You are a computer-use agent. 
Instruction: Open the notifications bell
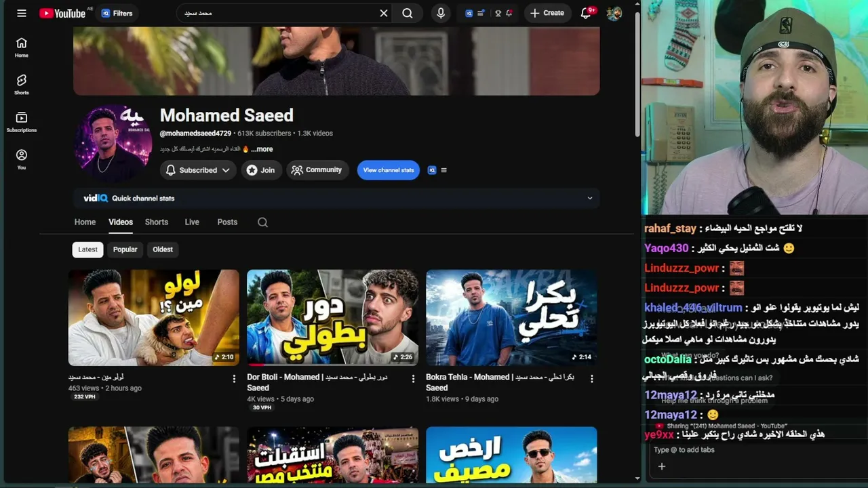(x=587, y=13)
